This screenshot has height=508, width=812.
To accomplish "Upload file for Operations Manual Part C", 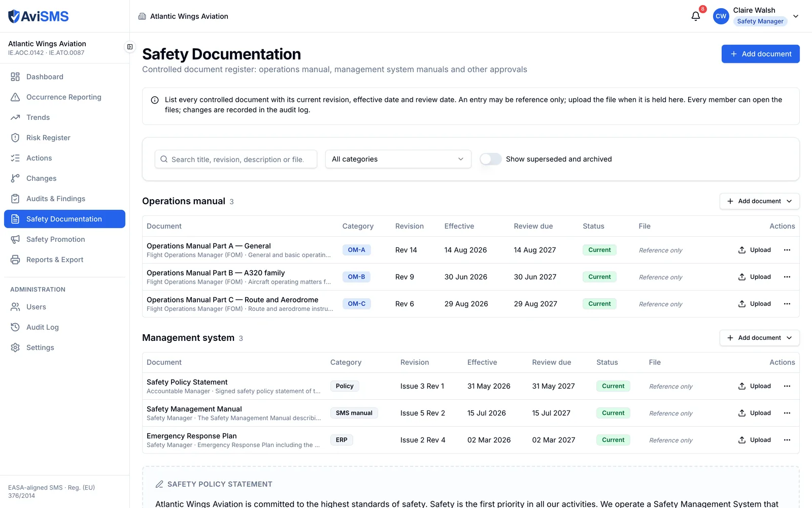I will (x=754, y=304).
